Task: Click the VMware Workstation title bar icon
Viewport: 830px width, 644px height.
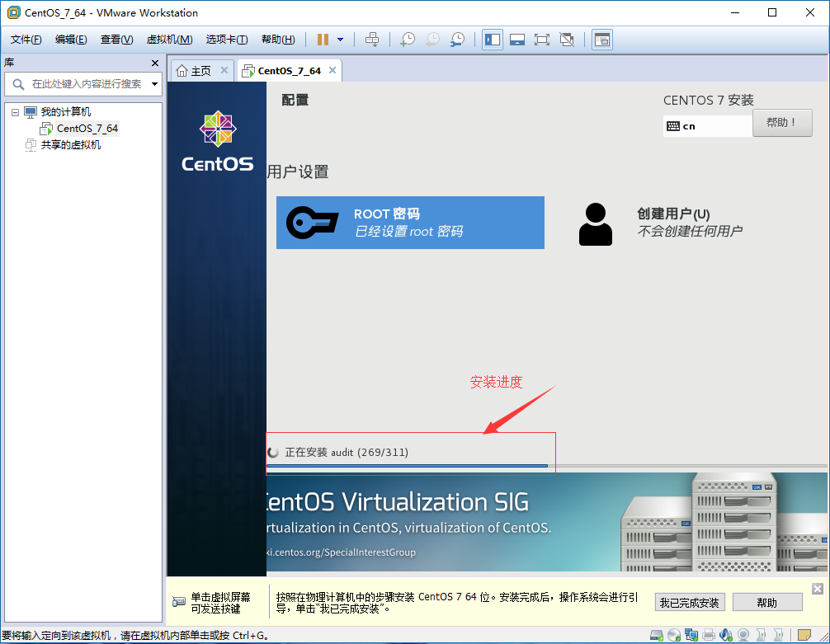Action: pos(13,12)
